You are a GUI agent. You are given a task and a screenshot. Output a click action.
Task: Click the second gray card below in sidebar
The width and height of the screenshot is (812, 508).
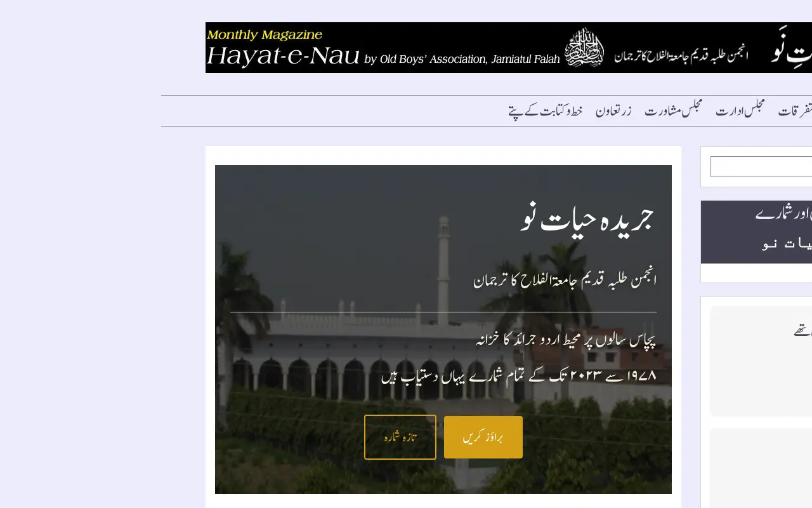tap(761, 468)
